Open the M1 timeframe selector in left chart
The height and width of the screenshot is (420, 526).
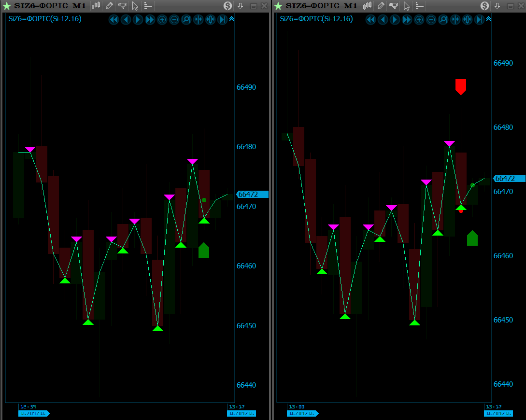coord(79,6)
